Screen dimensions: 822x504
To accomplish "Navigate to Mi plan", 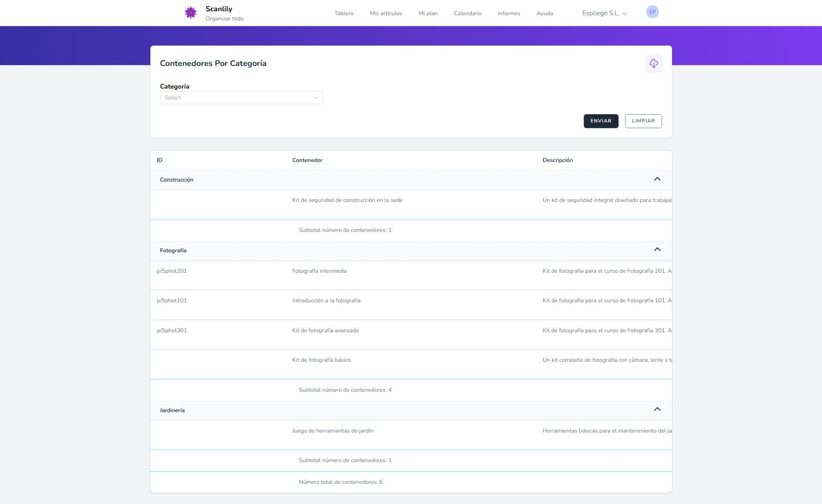I will [428, 14].
